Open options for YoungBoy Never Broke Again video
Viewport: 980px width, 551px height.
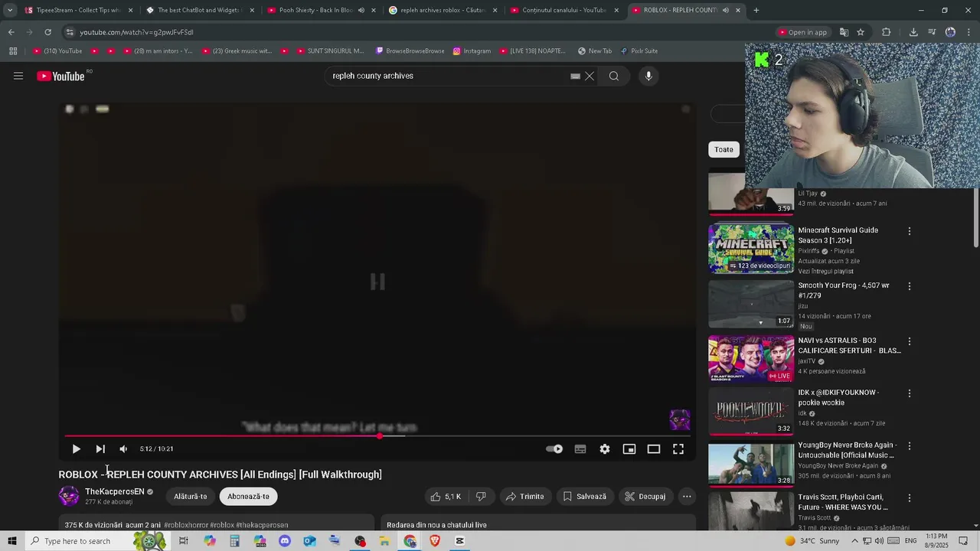[910, 446]
